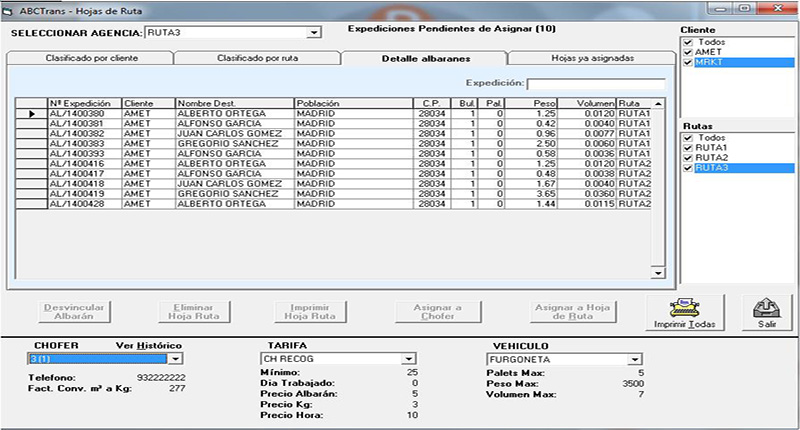This screenshot has height=430, width=800.
Task: Open the Ver Histórico link
Action: [x=148, y=345]
